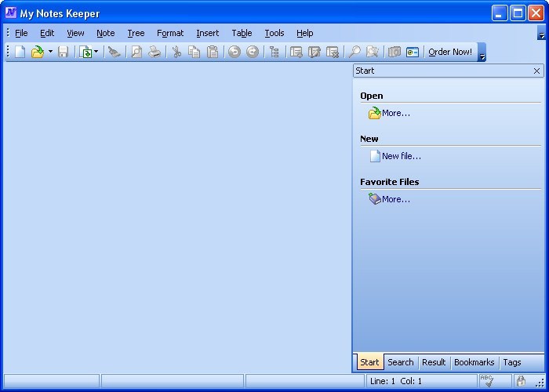Open toolbar options arrow after Order Now
The image size is (549, 392).
(482, 52)
